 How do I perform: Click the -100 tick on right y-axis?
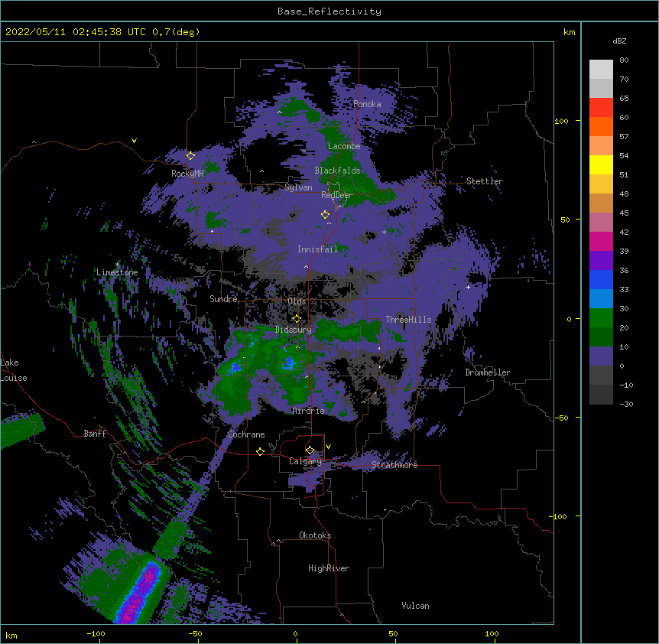click(x=560, y=516)
